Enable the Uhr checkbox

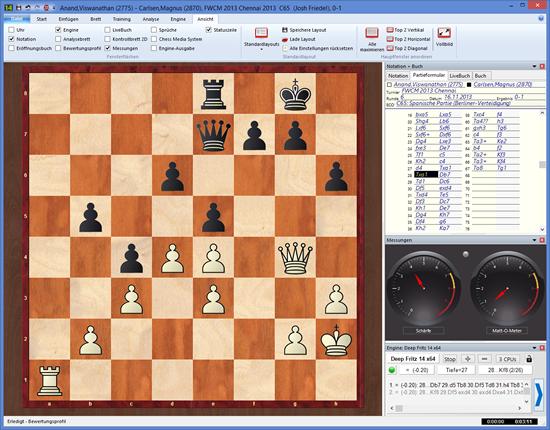click(12, 30)
